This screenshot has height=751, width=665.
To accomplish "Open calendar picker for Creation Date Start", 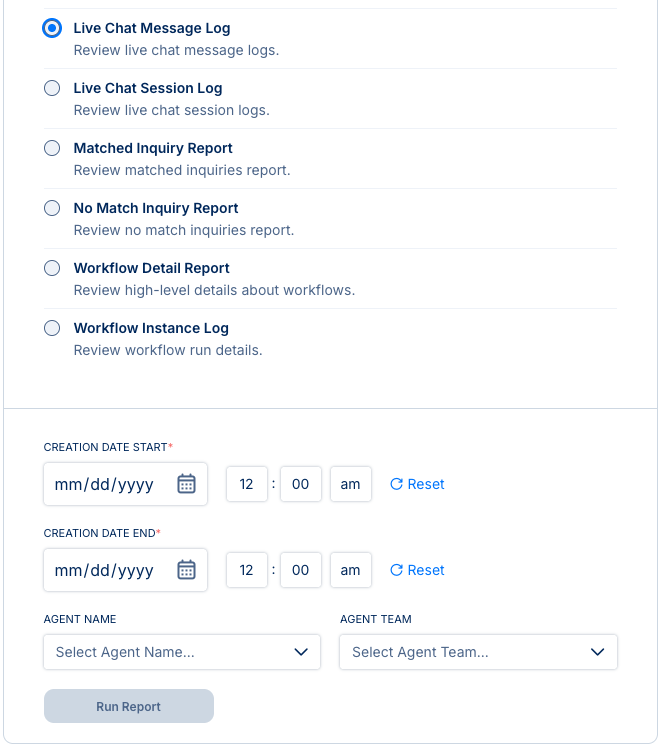I will [x=186, y=484].
